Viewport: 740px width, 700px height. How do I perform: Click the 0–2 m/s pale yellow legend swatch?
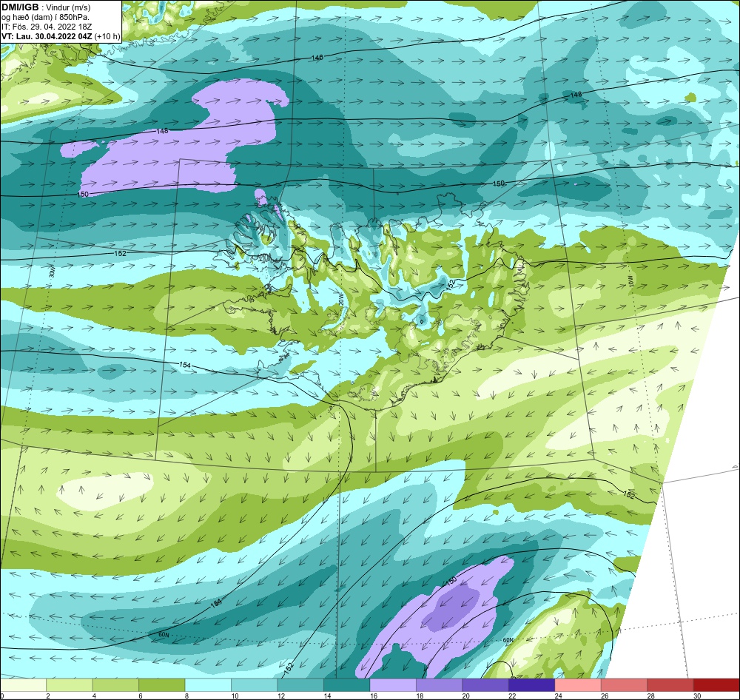point(24,684)
